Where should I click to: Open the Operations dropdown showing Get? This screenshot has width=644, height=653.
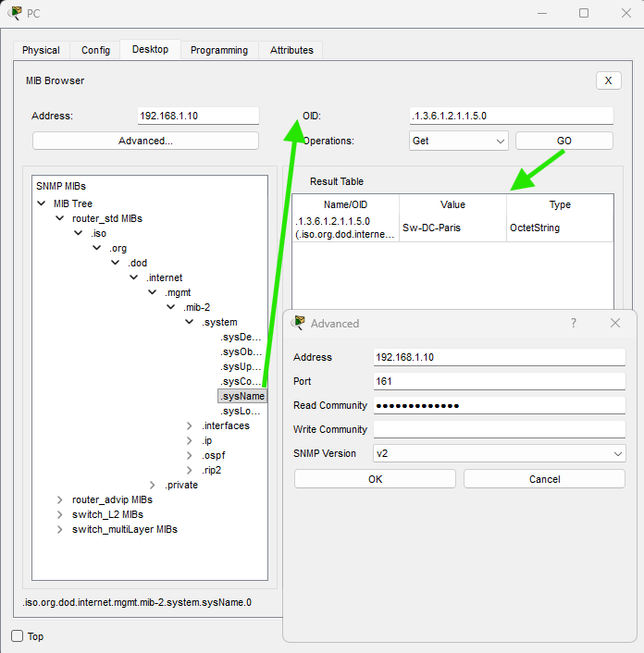(x=459, y=141)
